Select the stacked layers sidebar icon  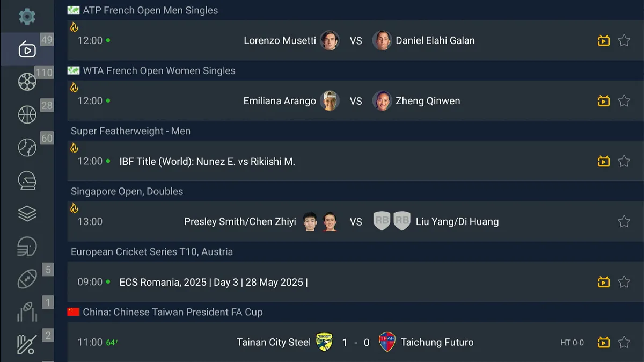click(x=27, y=214)
